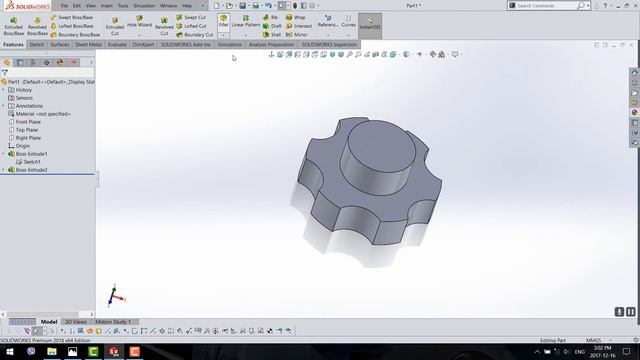Select the Boundary Cut feature

195,35
